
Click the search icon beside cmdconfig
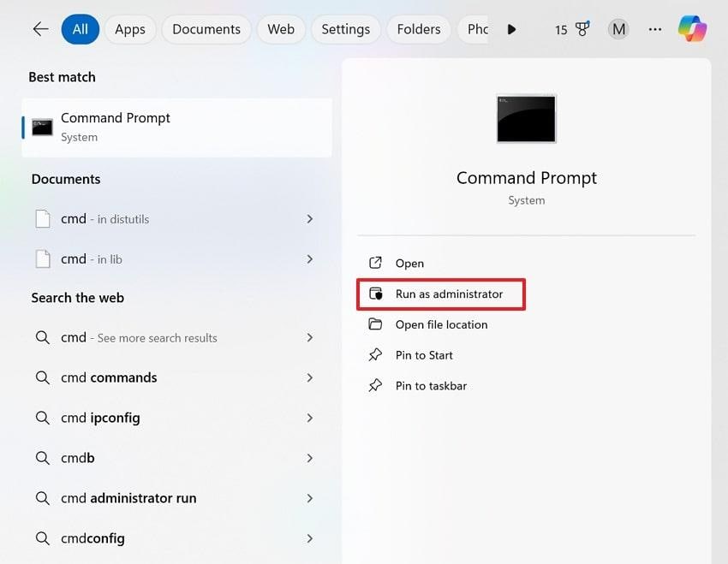pyautogui.click(x=42, y=538)
